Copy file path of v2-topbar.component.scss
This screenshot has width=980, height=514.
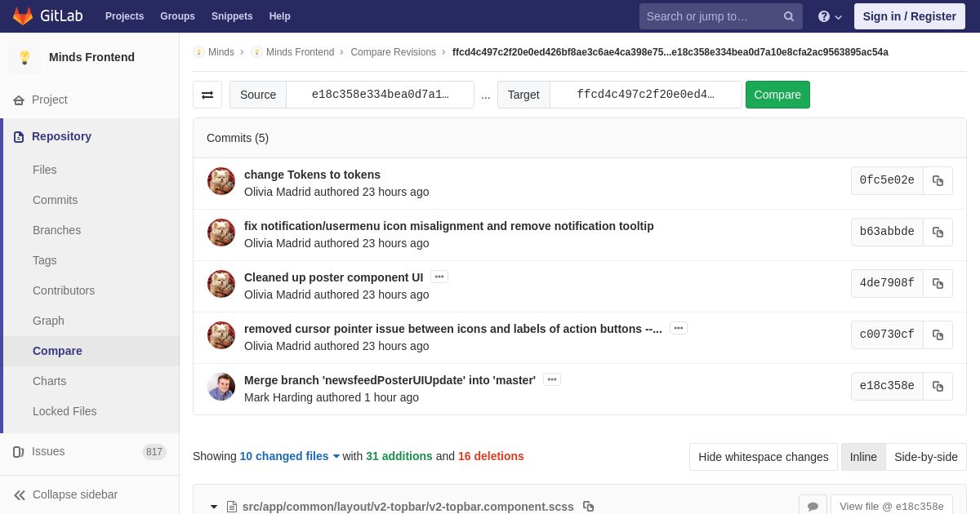point(588,507)
